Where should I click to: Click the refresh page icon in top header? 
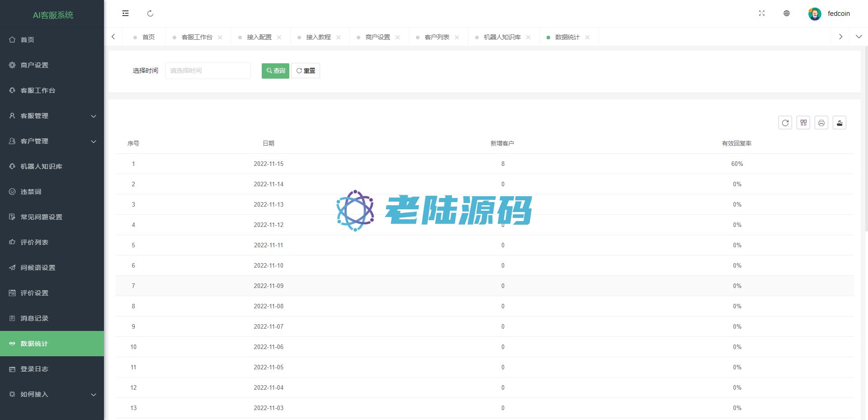(x=150, y=14)
